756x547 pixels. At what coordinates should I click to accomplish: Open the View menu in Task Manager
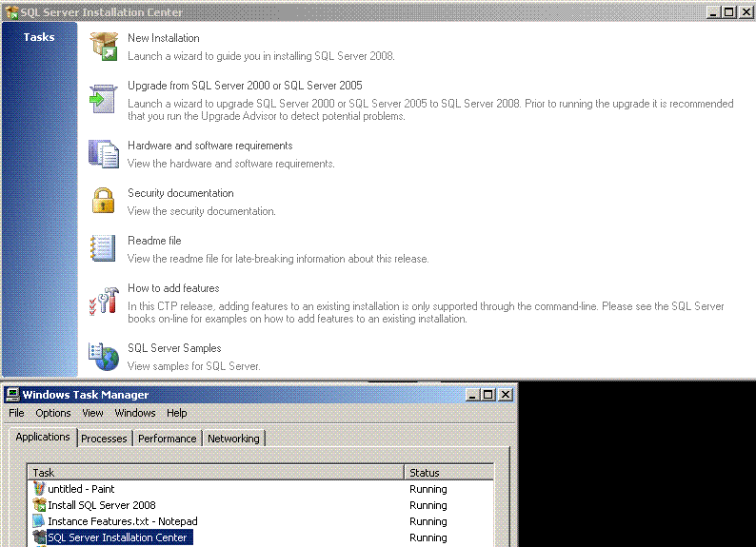point(92,413)
